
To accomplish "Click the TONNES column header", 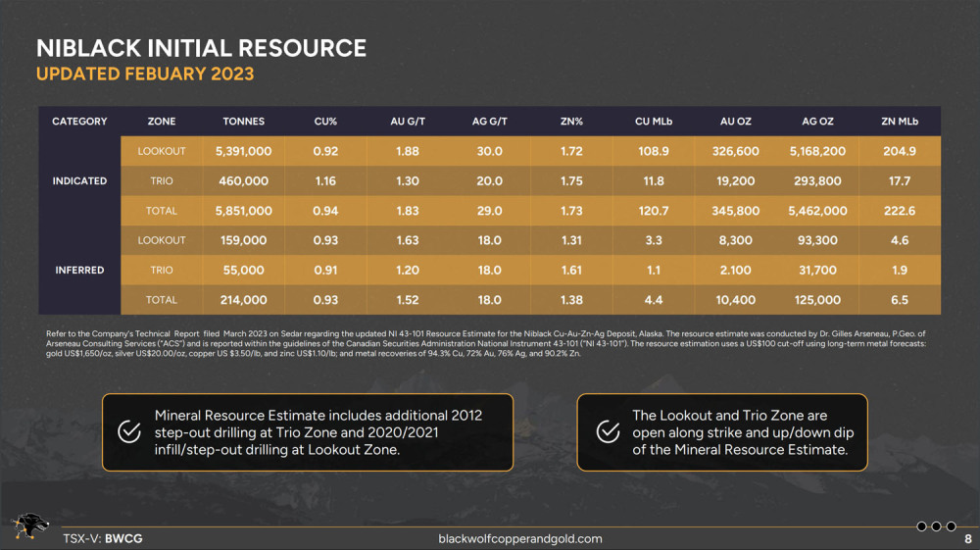I will [244, 122].
